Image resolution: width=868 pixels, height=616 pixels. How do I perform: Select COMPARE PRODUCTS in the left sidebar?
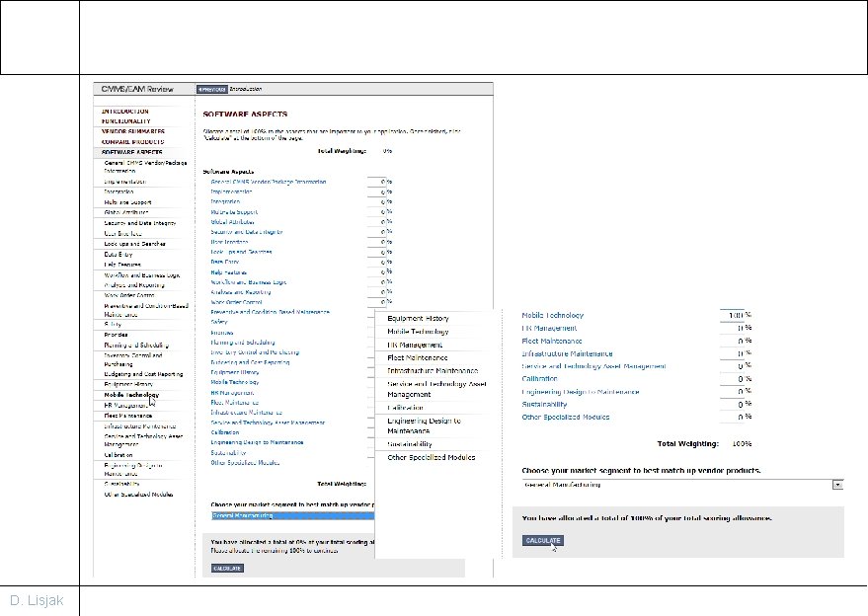[x=133, y=142]
